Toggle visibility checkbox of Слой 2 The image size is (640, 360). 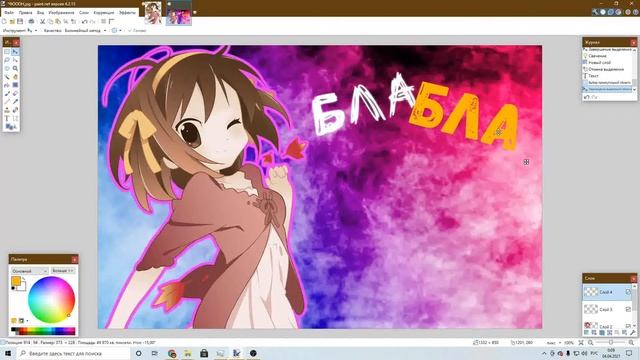pyautogui.click(x=628, y=326)
